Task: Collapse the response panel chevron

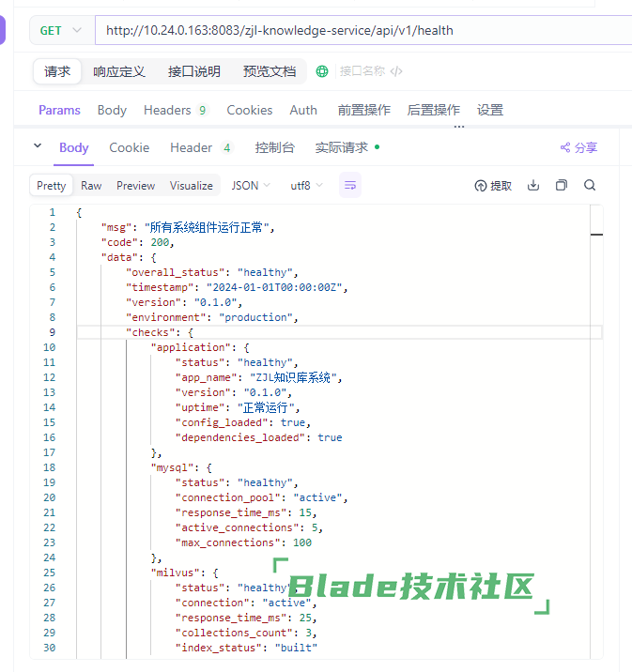Action: [x=38, y=145]
